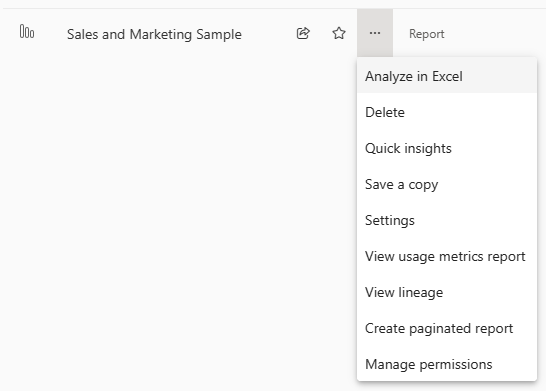Open Settings from the context menu

pos(447,220)
